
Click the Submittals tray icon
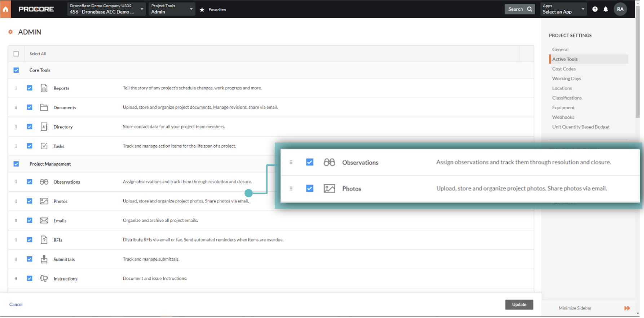click(44, 259)
